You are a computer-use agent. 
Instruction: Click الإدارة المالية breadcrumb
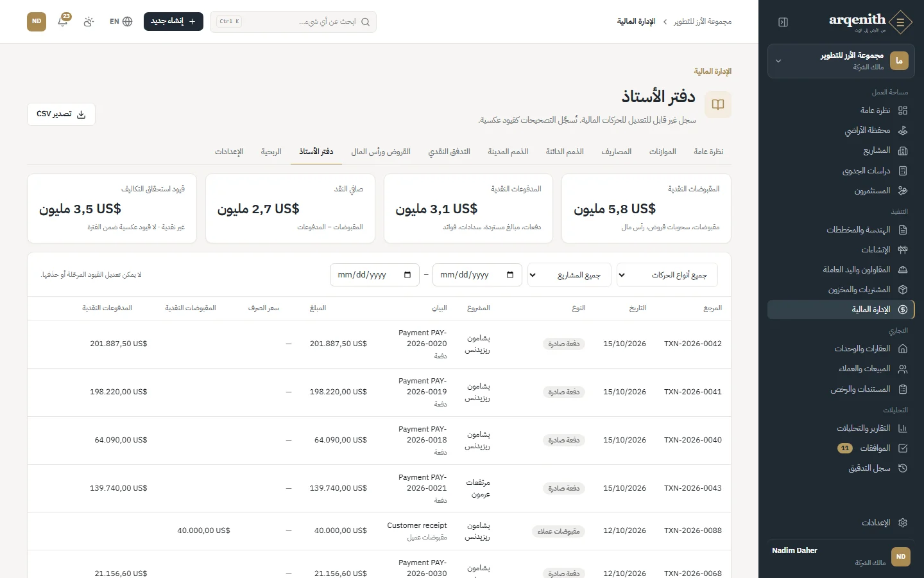pyautogui.click(x=637, y=21)
